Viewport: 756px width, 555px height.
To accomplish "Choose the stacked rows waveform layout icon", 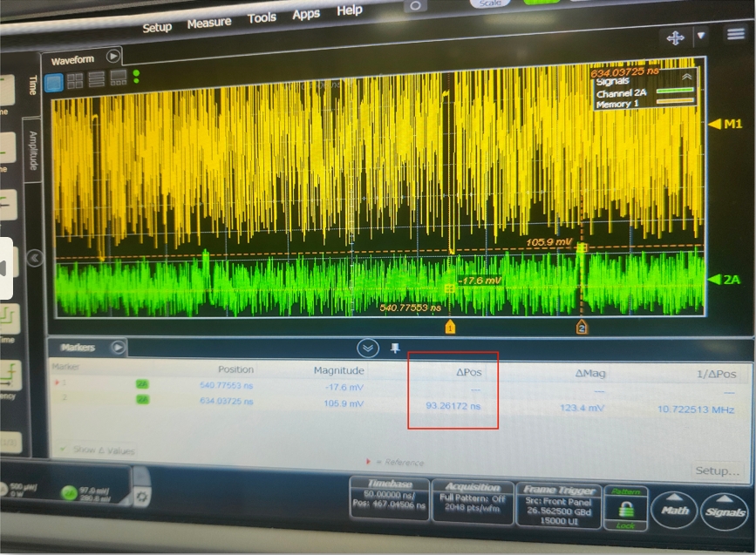I will 96,79.
